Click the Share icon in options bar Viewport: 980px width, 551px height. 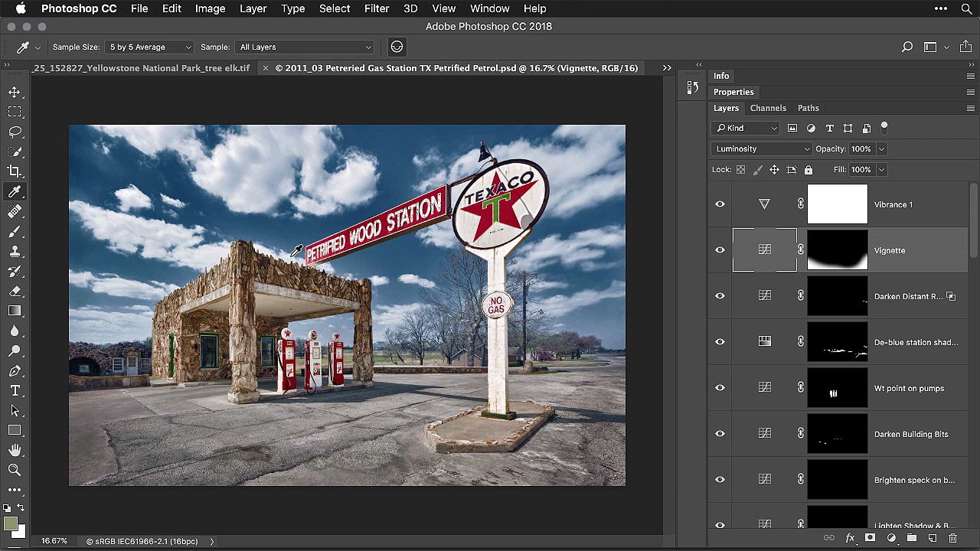pyautogui.click(x=966, y=47)
